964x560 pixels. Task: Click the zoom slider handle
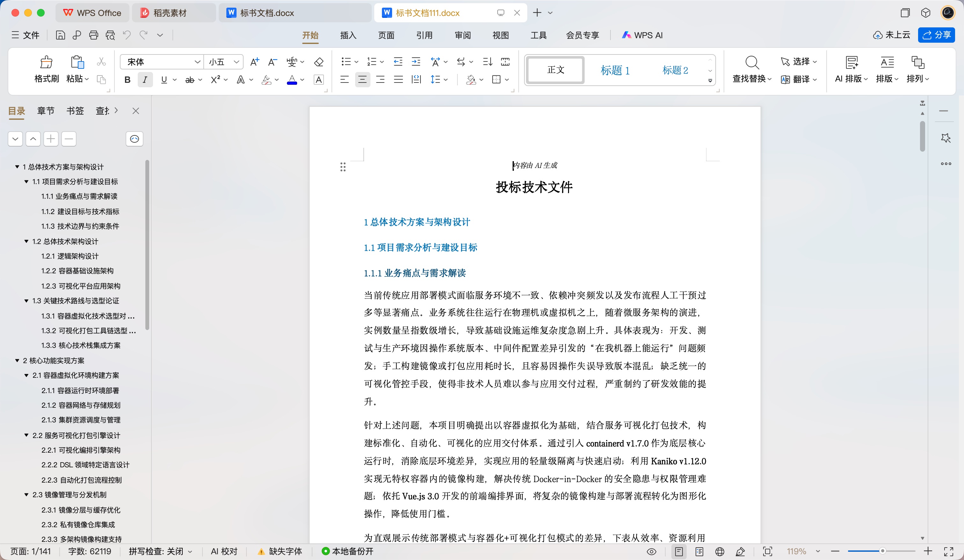[882, 551]
